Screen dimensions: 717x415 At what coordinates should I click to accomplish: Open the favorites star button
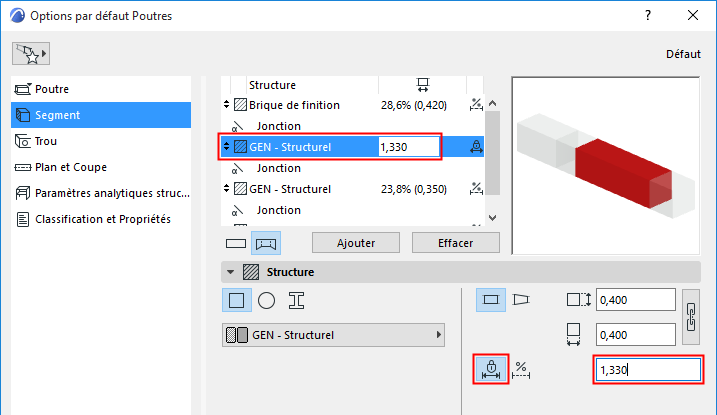[31, 53]
